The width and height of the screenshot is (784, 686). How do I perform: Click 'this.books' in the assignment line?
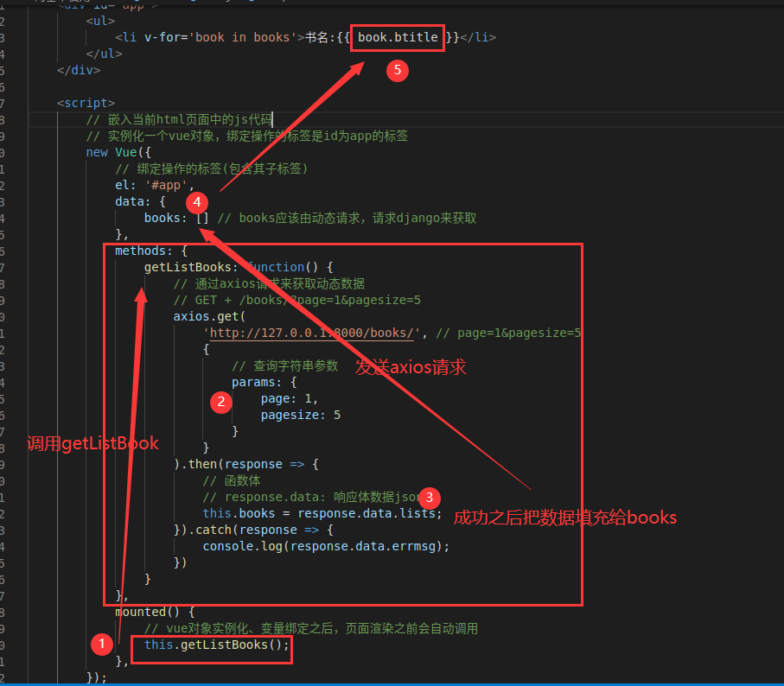pyautogui.click(x=239, y=513)
